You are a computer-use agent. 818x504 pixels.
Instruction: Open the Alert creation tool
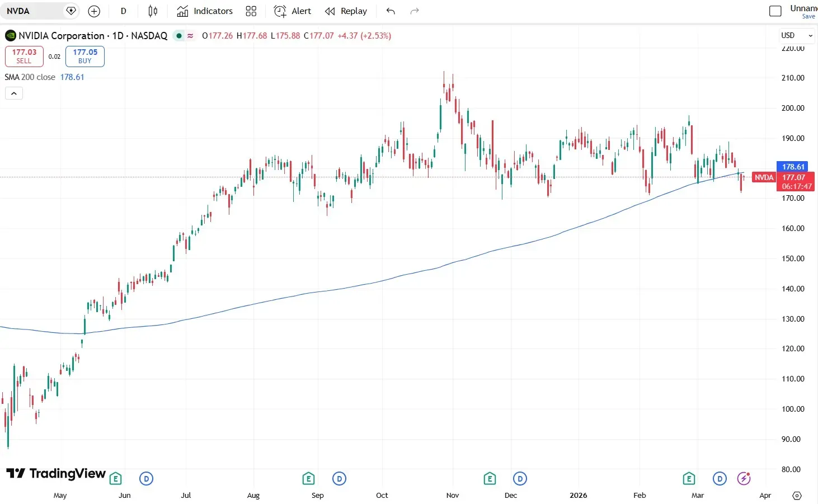(292, 11)
